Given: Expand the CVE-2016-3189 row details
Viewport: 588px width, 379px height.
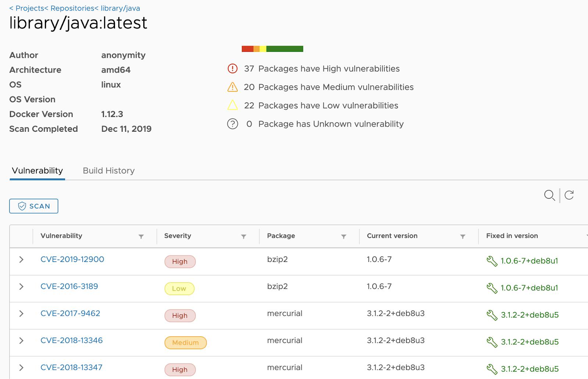Looking at the screenshot, I should click(21, 287).
